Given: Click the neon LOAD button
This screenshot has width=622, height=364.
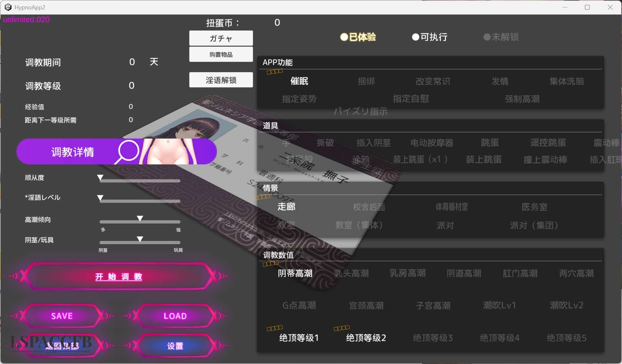Looking at the screenshot, I should (175, 316).
